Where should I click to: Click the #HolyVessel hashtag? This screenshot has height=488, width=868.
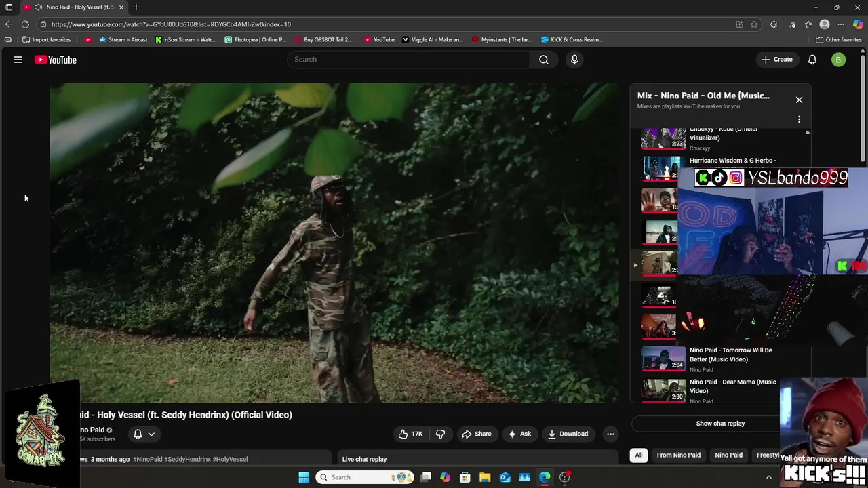[x=230, y=459]
